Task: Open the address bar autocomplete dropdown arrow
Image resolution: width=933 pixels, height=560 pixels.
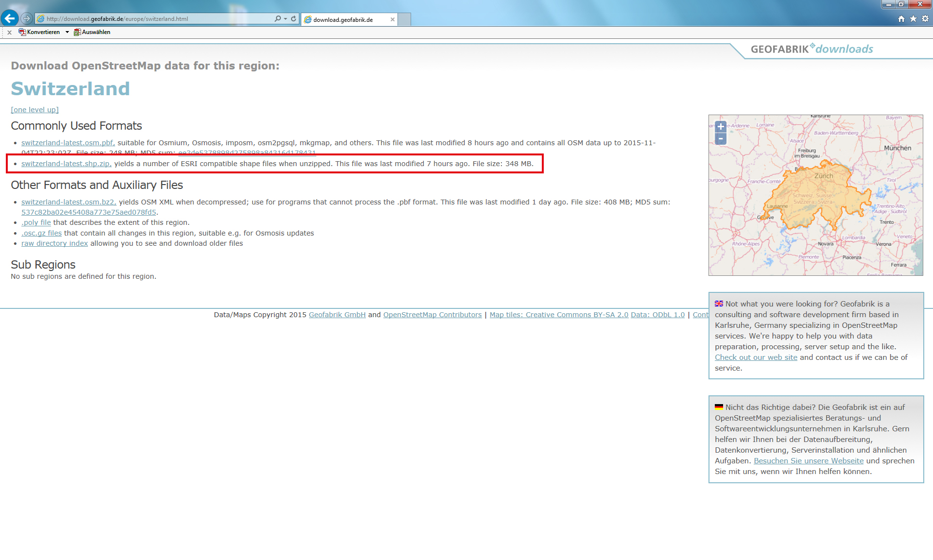Action: click(x=285, y=18)
